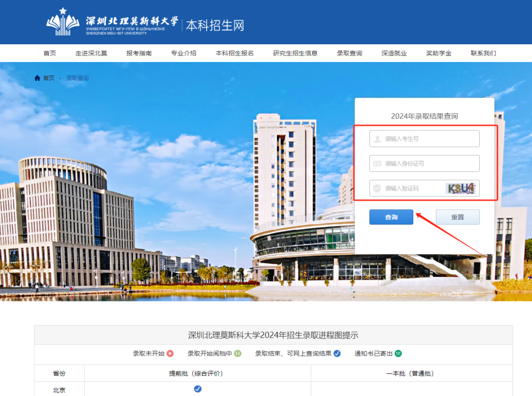Viewport: 532px width, 396px height.
Task: Click the 一本批（普通批） column header
Action: [411, 374]
